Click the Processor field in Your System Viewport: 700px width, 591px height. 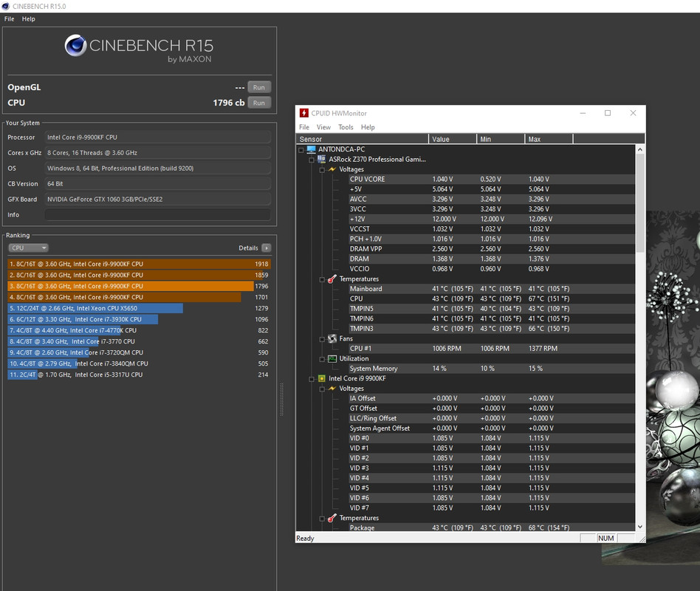pos(157,137)
